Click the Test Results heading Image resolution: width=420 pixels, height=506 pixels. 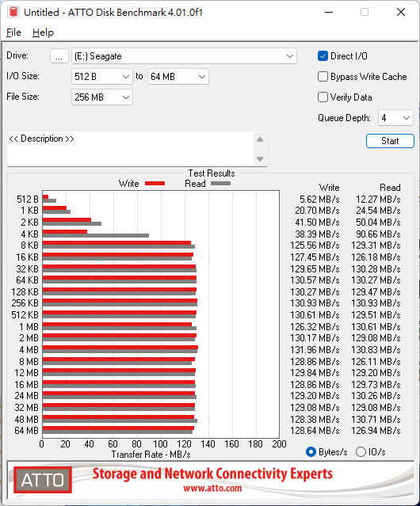(212, 173)
